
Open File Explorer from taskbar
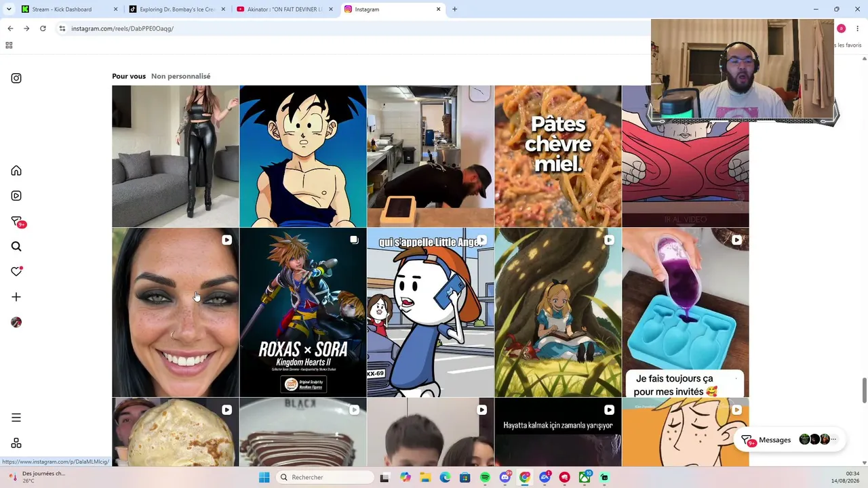pyautogui.click(x=425, y=477)
